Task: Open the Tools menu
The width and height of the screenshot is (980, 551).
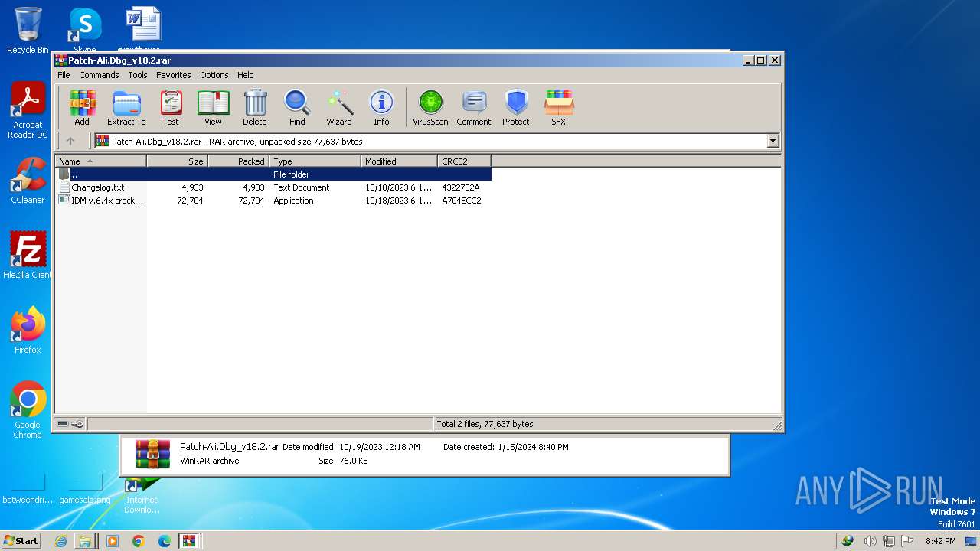Action: tap(138, 75)
